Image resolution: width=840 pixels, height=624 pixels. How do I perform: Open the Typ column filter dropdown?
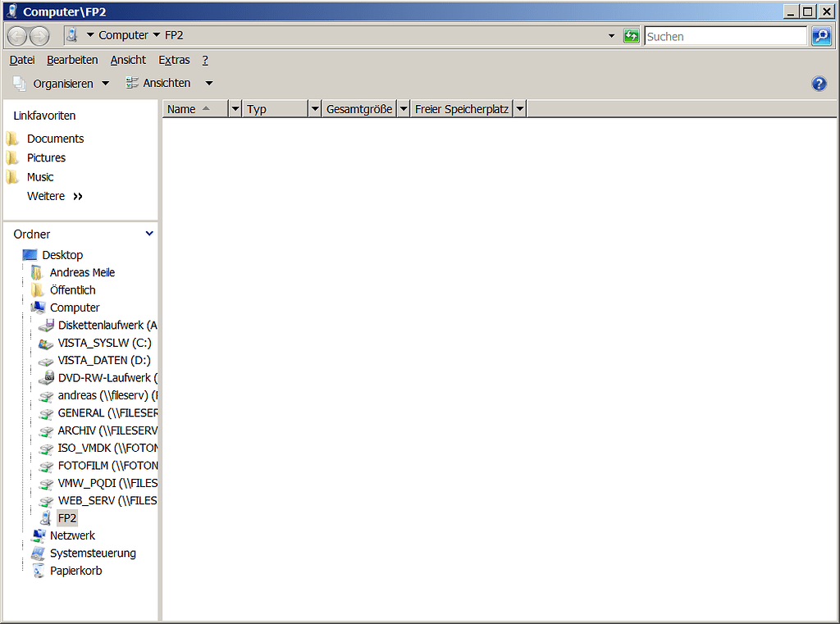(x=314, y=109)
